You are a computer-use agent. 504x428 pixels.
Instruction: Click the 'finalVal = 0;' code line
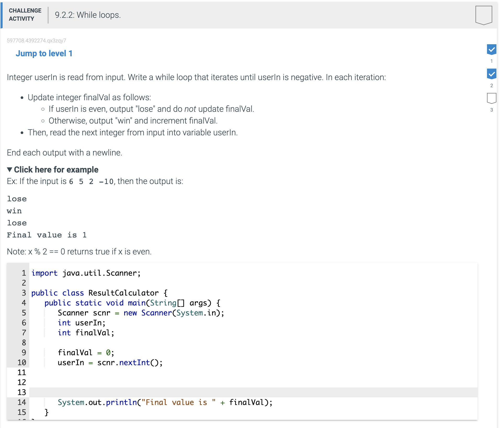(x=86, y=353)
